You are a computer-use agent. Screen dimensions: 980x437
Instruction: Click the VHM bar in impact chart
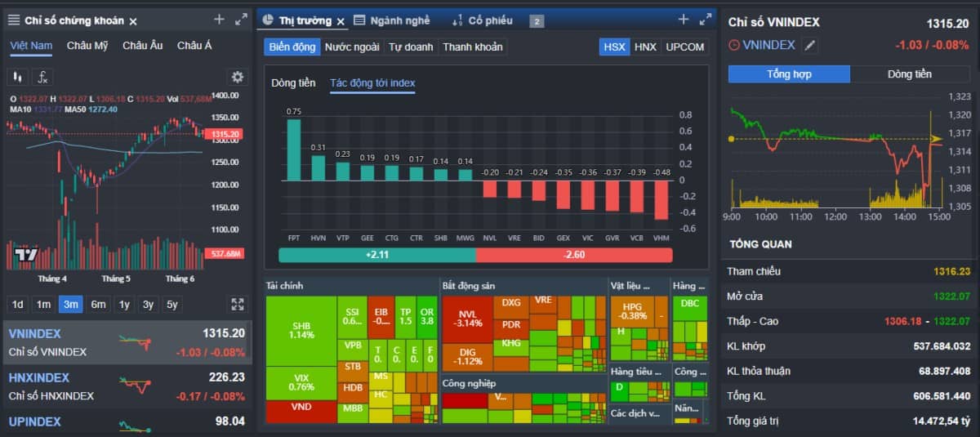click(661, 199)
